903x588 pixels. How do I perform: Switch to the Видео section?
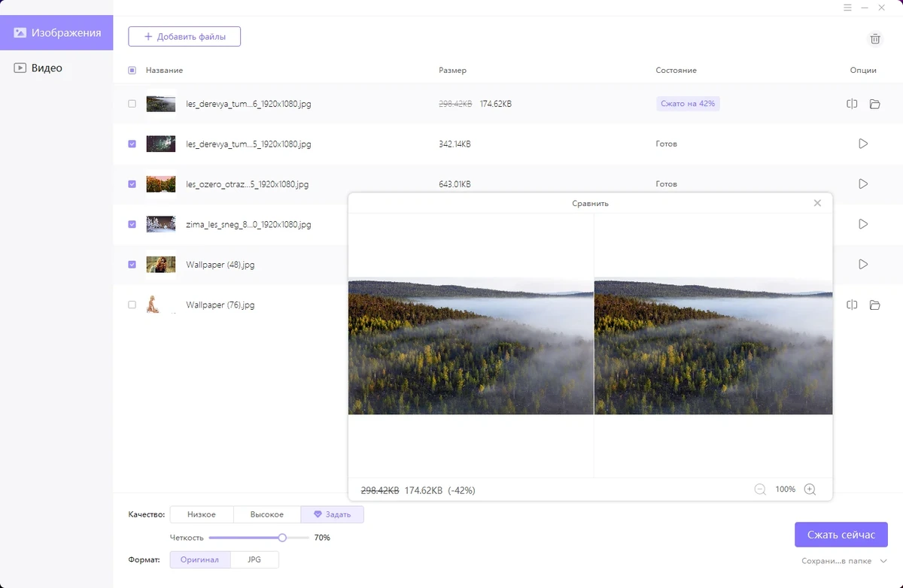click(x=56, y=68)
